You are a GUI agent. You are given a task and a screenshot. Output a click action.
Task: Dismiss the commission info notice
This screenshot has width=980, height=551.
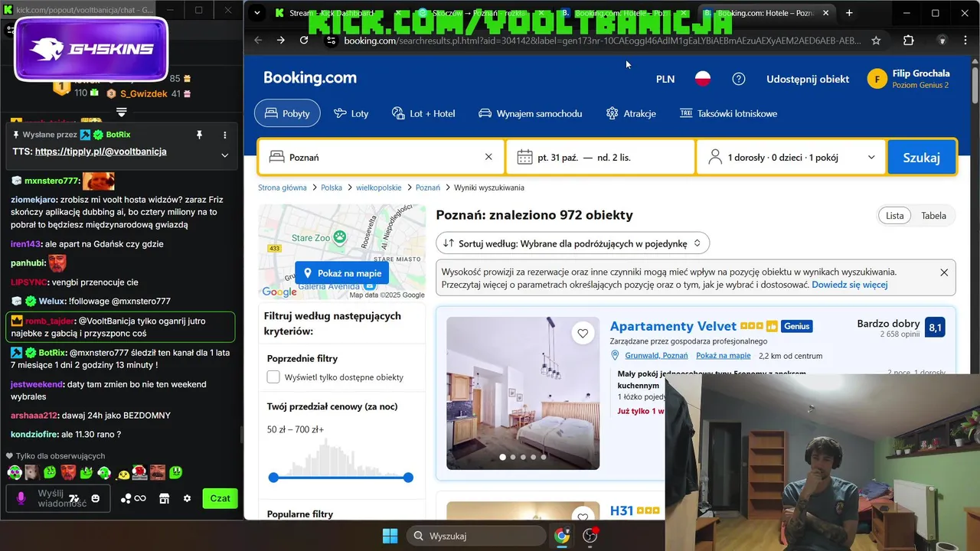[x=944, y=272]
